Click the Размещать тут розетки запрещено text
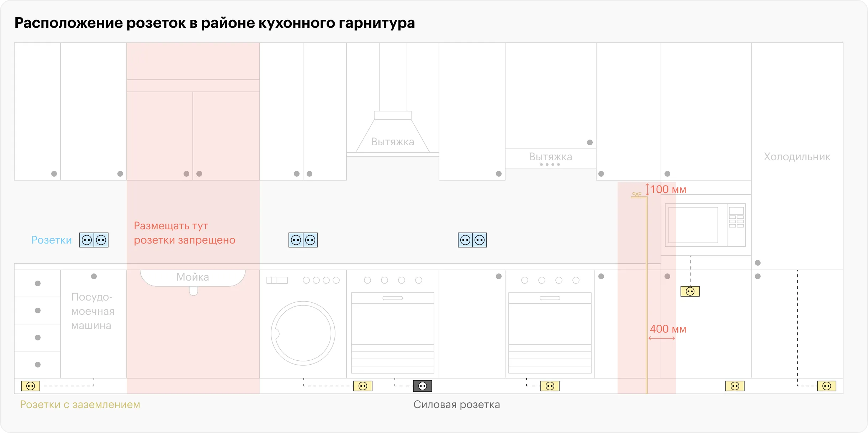Screen dimensions: 868x433 (184, 233)
